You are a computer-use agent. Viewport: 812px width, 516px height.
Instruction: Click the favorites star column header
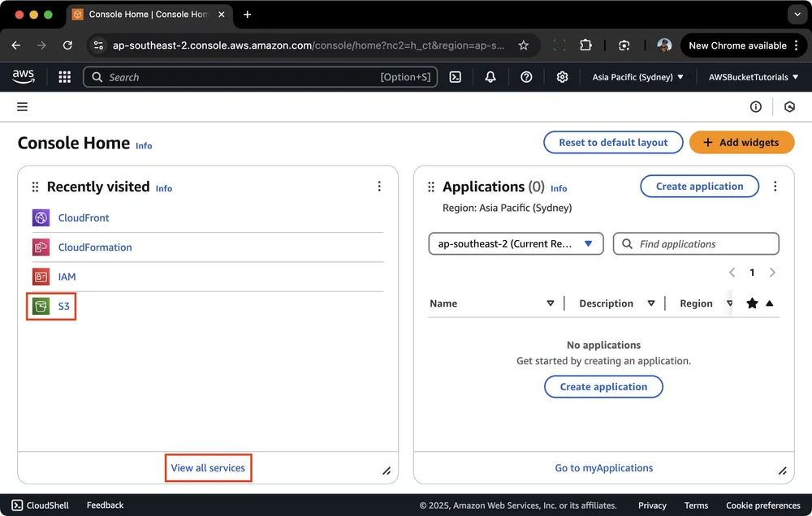(x=752, y=303)
